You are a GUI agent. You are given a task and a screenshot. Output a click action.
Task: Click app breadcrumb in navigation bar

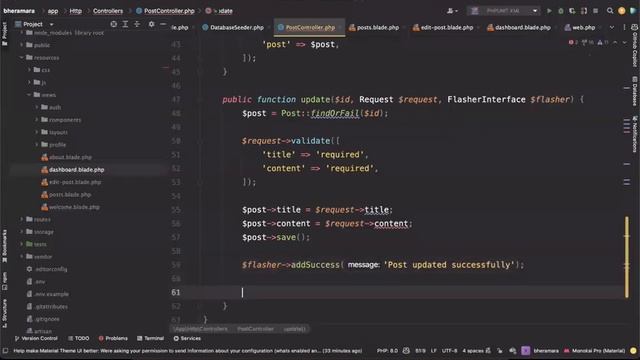coord(53,11)
